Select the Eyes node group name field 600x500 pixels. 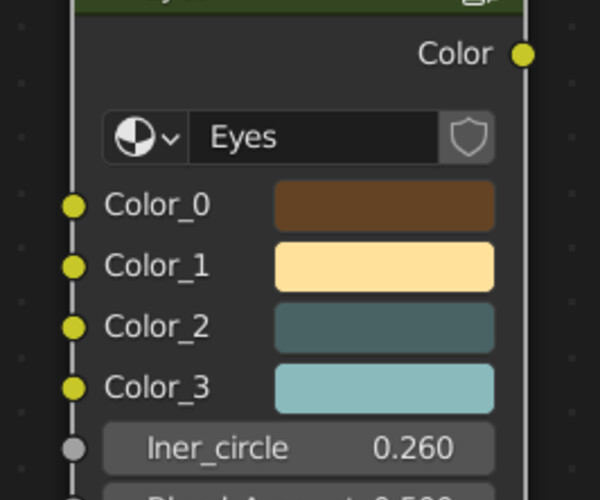pyautogui.click(x=314, y=137)
